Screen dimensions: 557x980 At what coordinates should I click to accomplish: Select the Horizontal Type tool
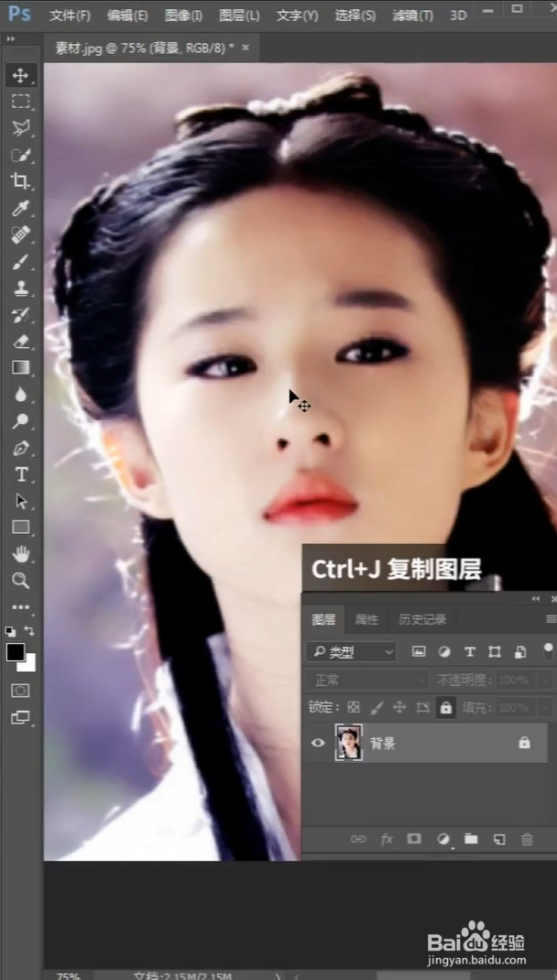[x=21, y=474]
